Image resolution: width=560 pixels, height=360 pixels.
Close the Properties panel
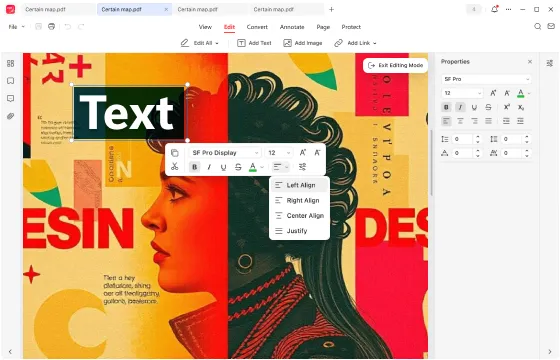(x=530, y=62)
